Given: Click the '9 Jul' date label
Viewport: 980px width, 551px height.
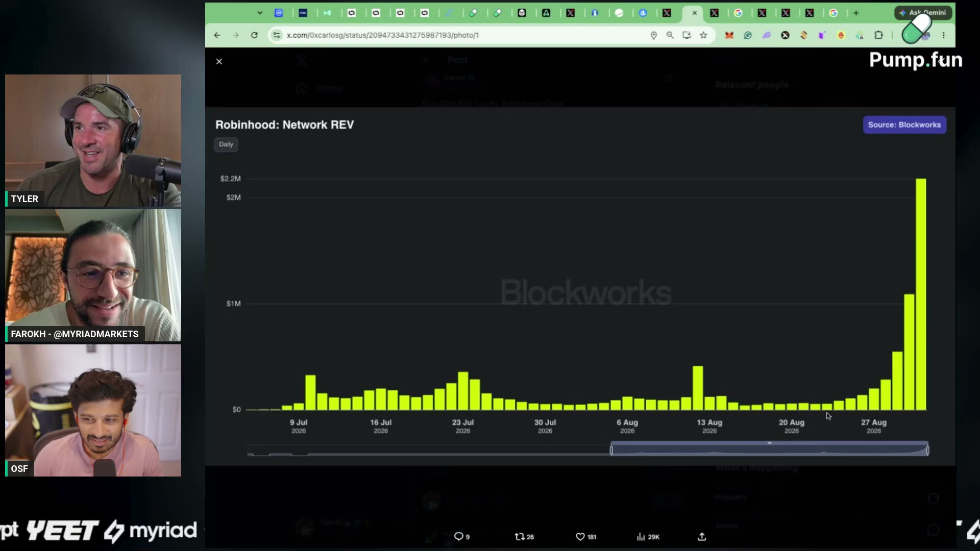Looking at the screenshot, I should pos(299,422).
